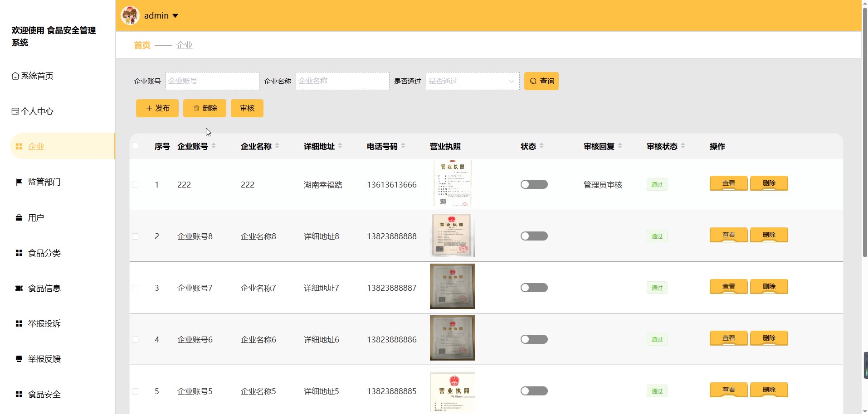Image resolution: width=868 pixels, height=414 pixels.
Task: Toggle the 状态 switch for account 222
Action: [534, 184]
